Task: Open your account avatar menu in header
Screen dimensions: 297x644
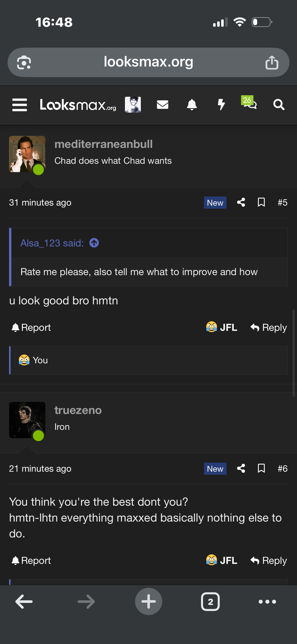Action: tap(133, 105)
